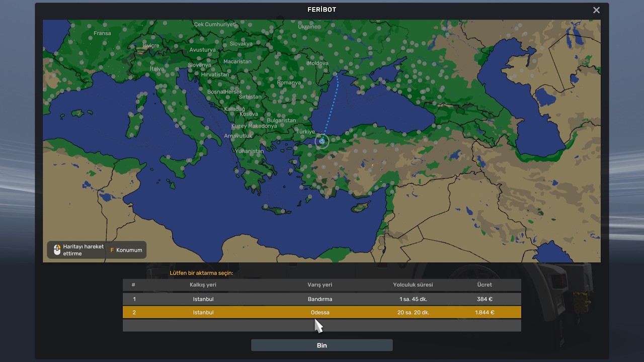
Task: Click the # column header
Action: (133, 285)
